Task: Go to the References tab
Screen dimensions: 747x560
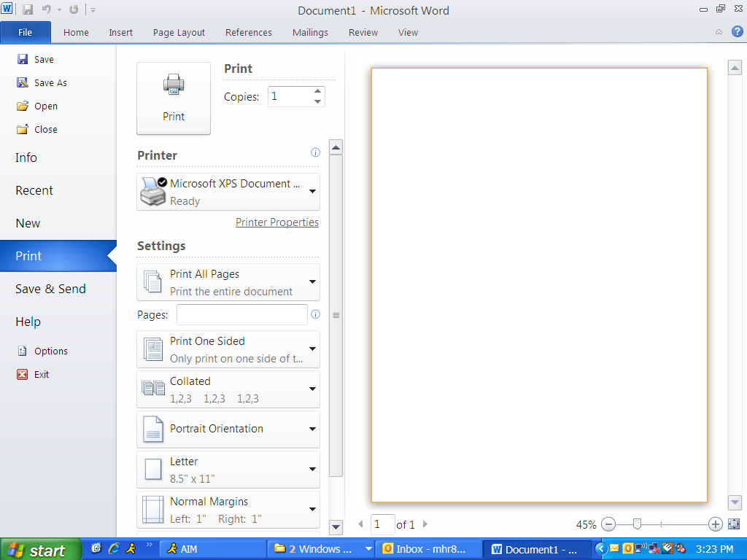Action: pos(249,32)
